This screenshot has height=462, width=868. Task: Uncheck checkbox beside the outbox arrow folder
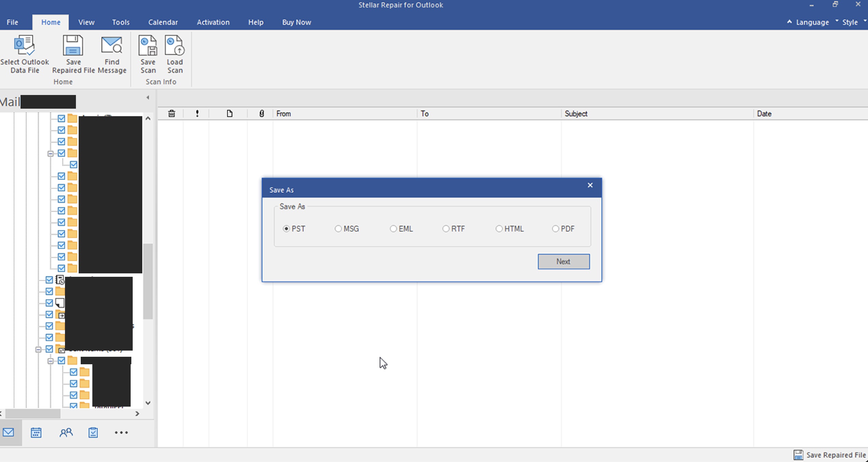[x=49, y=314]
